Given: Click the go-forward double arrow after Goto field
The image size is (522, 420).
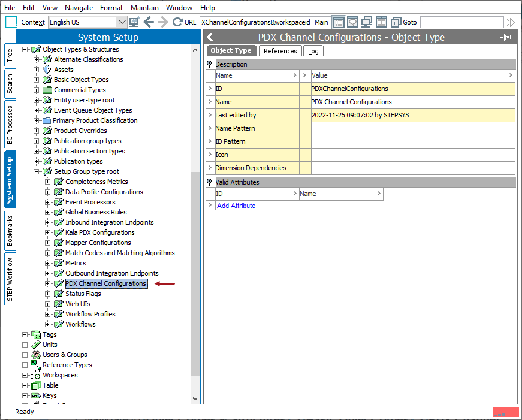Looking at the screenshot, I should click(x=510, y=22).
